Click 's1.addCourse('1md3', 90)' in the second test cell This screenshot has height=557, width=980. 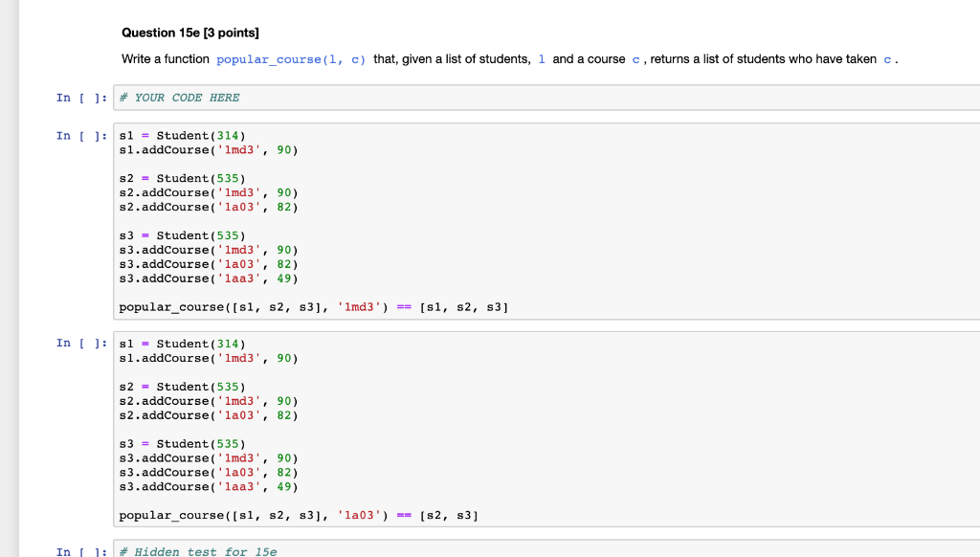click(x=209, y=358)
